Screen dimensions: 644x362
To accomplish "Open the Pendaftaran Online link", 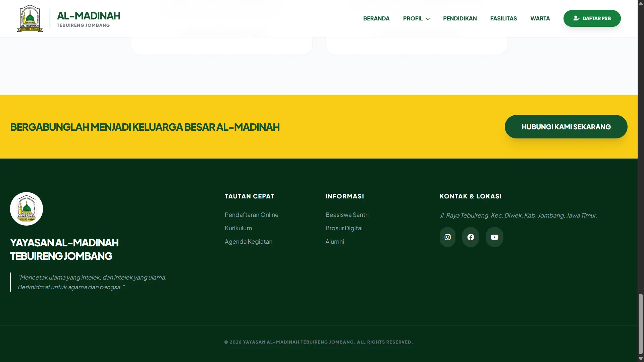I will (x=251, y=215).
